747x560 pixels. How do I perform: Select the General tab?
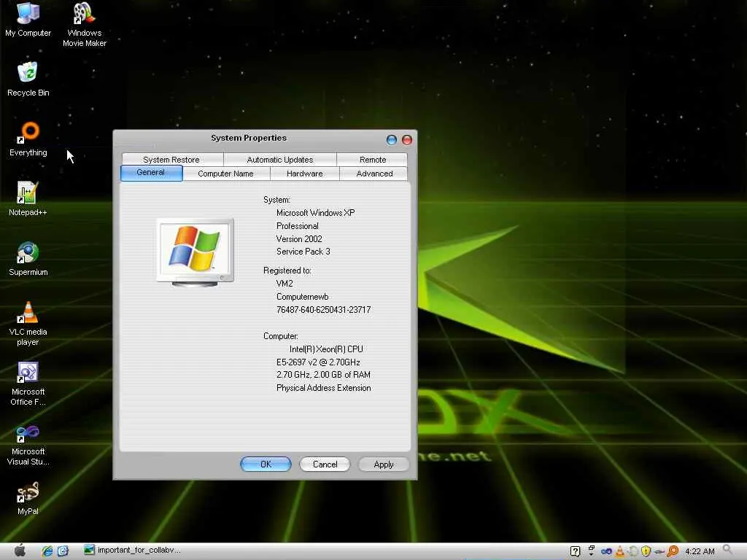(x=151, y=173)
